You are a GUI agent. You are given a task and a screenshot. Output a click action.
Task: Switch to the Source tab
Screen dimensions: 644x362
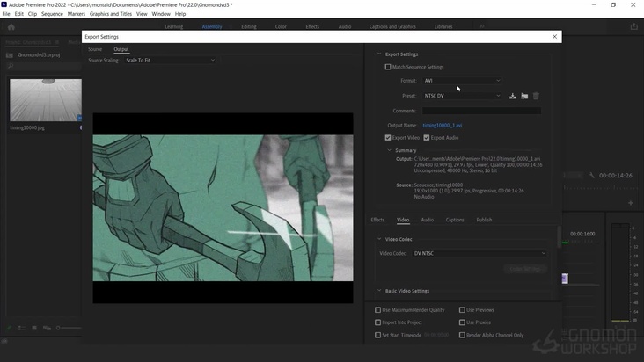pyautogui.click(x=95, y=49)
